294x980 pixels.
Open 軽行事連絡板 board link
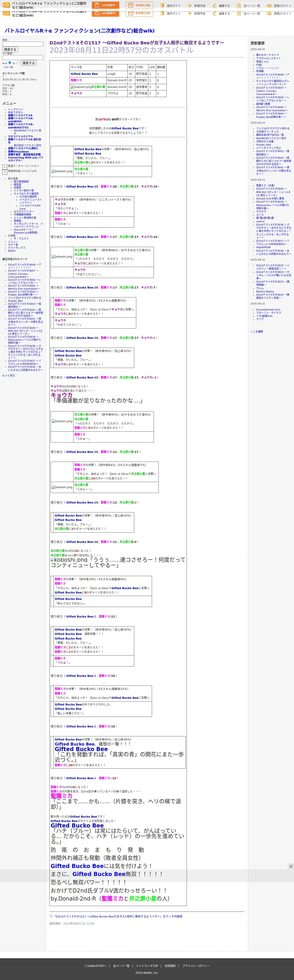pos(21,182)
